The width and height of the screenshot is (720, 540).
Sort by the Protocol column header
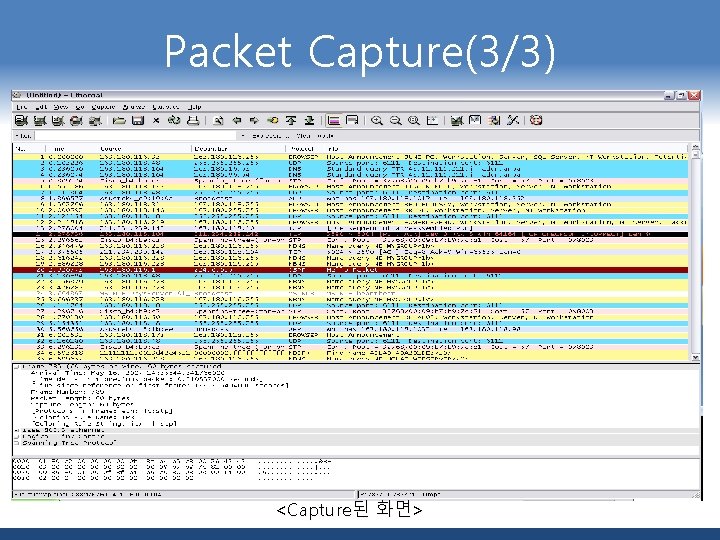[305, 149]
